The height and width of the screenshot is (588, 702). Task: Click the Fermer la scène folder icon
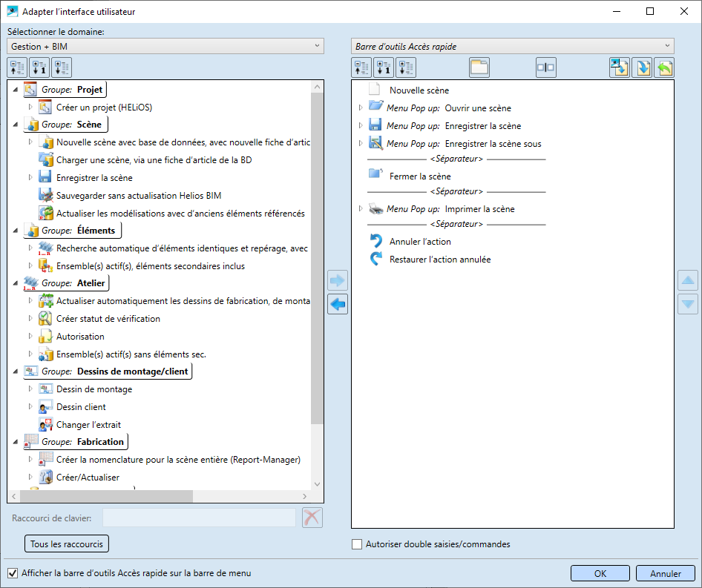click(375, 174)
